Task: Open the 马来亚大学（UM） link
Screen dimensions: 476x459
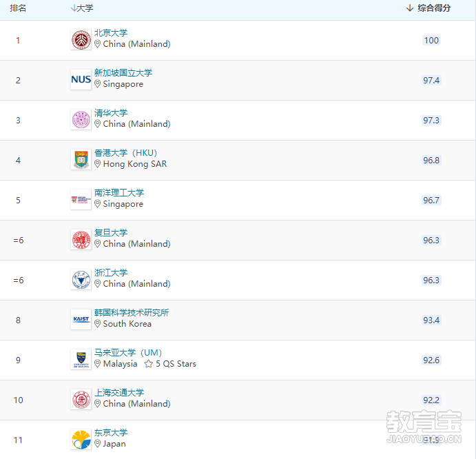Action: [128, 353]
